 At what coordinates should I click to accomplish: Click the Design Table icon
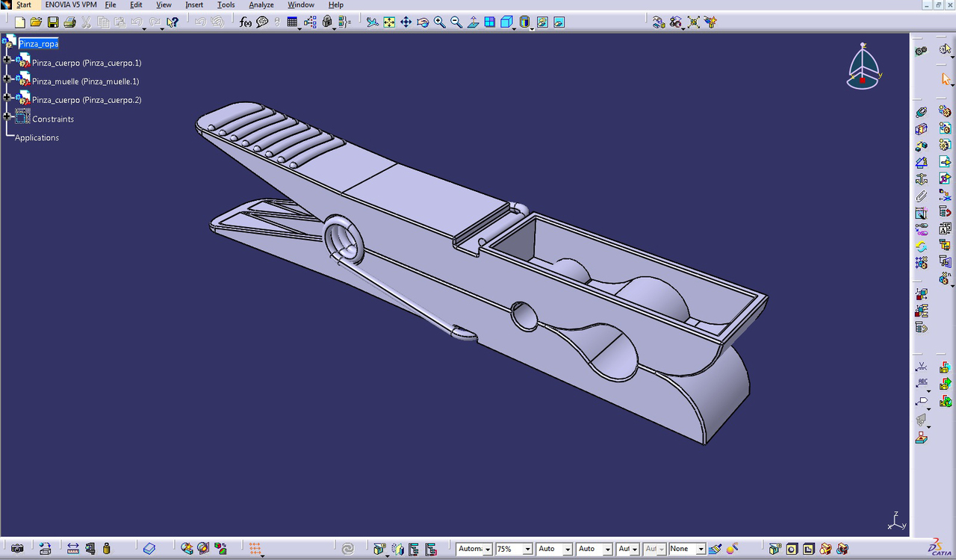coord(292,22)
